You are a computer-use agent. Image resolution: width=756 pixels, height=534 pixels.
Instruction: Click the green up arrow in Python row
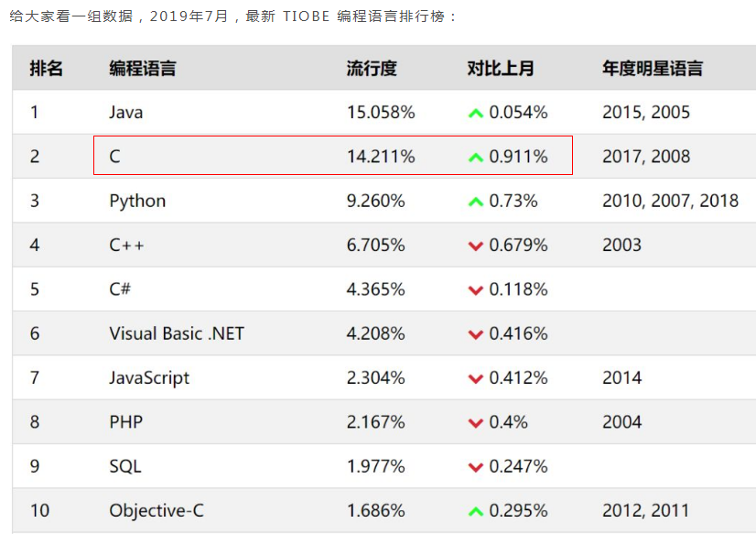[x=475, y=202]
